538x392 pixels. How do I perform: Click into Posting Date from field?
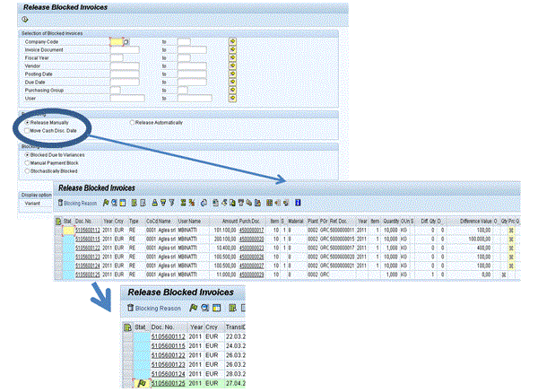pos(125,74)
